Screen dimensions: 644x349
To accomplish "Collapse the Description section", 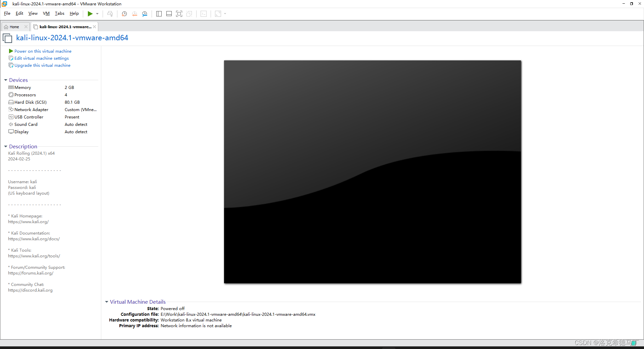I will coord(6,146).
